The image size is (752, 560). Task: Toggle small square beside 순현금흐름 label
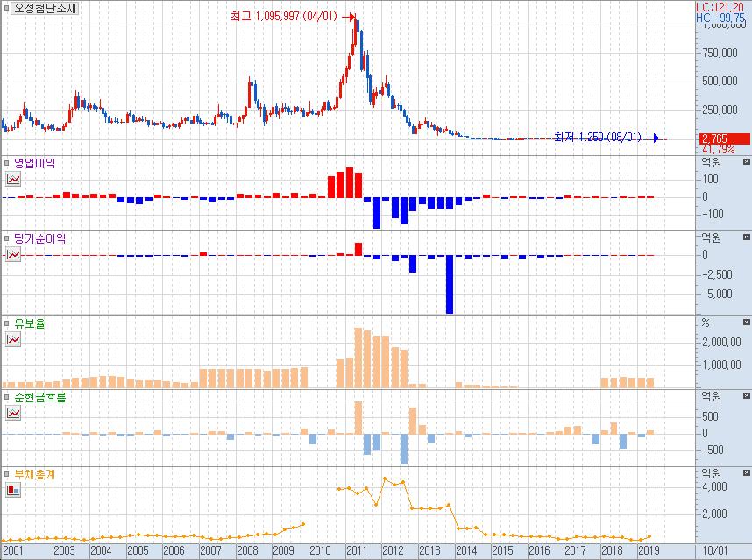tap(6, 397)
